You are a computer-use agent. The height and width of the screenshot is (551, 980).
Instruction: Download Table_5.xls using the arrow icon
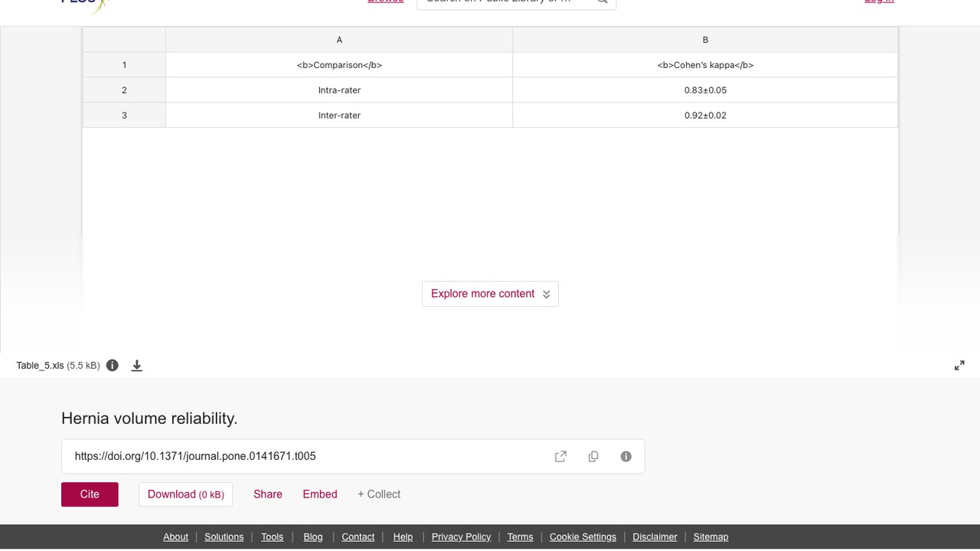coord(137,365)
